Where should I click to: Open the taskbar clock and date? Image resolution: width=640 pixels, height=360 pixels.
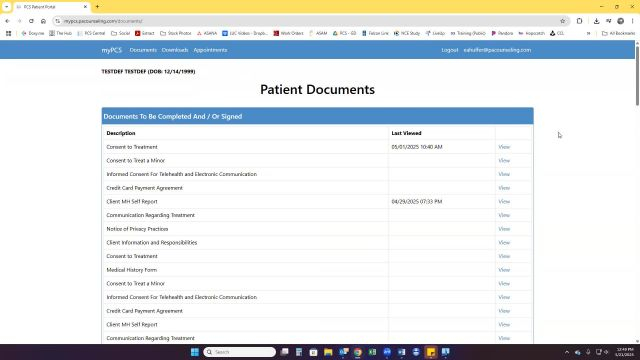pos(624,352)
